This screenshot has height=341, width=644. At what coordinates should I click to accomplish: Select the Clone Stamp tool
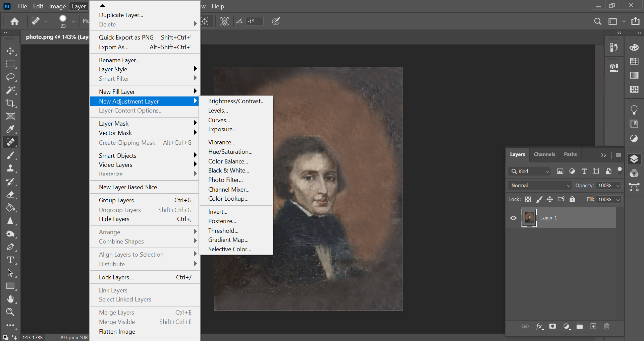tap(10, 168)
